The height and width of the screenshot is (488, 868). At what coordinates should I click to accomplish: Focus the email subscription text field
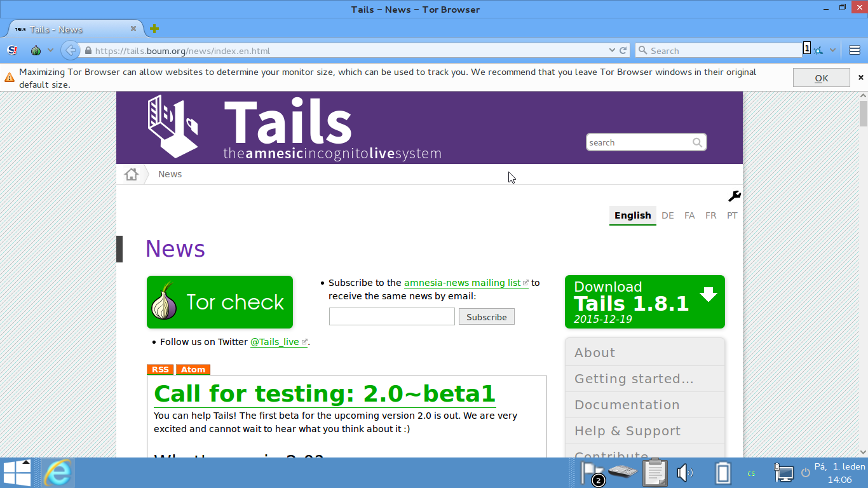pyautogui.click(x=392, y=316)
